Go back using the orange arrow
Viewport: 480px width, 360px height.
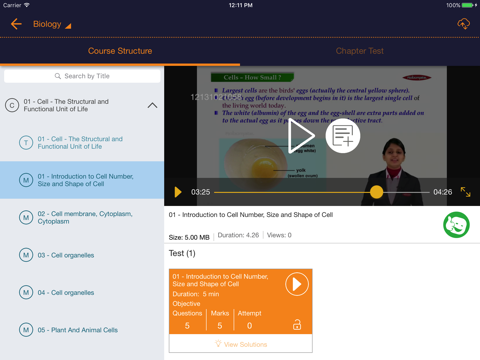(16, 24)
